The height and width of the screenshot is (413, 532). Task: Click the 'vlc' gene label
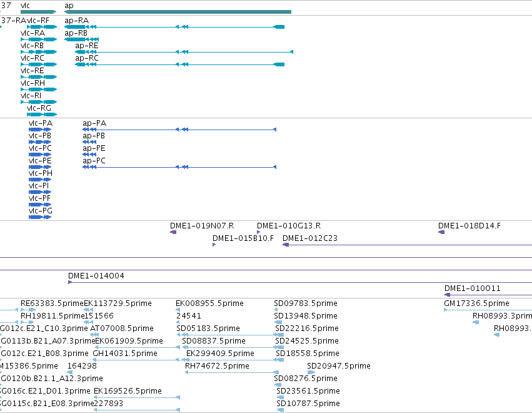point(25,6)
